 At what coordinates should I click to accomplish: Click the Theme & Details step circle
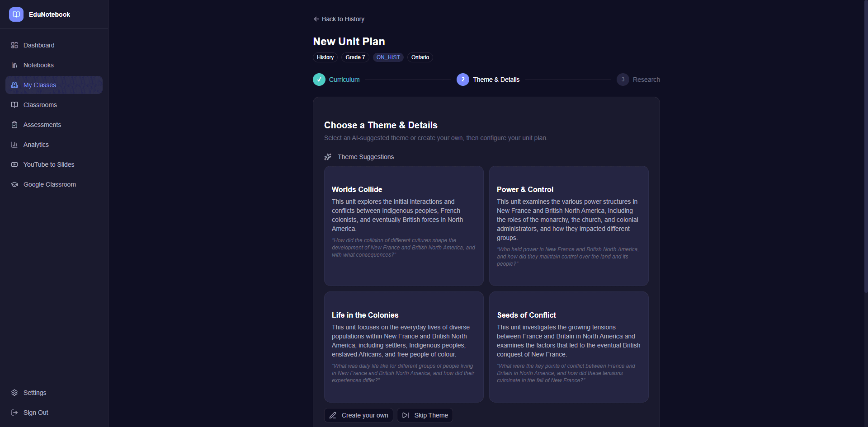click(x=462, y=79)
